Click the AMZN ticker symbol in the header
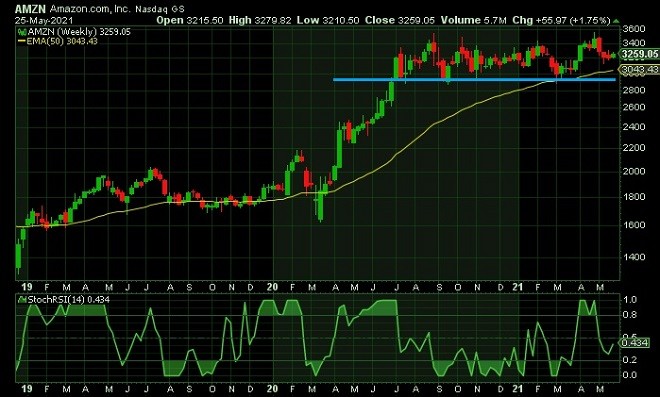This screenshot has height=397, width=660. point(31,9)
